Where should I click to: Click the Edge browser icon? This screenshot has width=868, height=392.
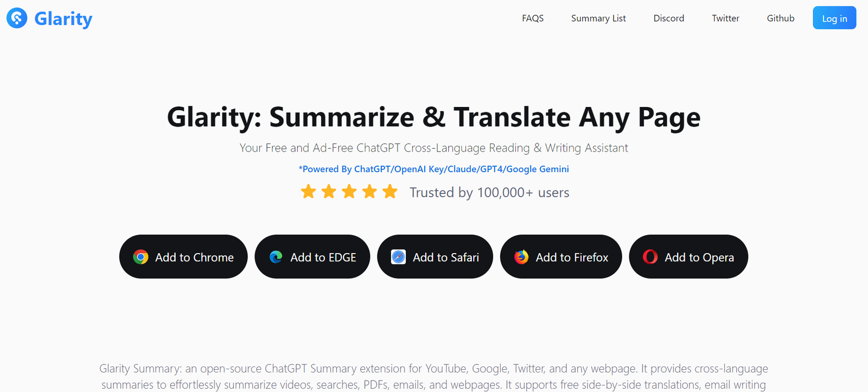(276, 257)
